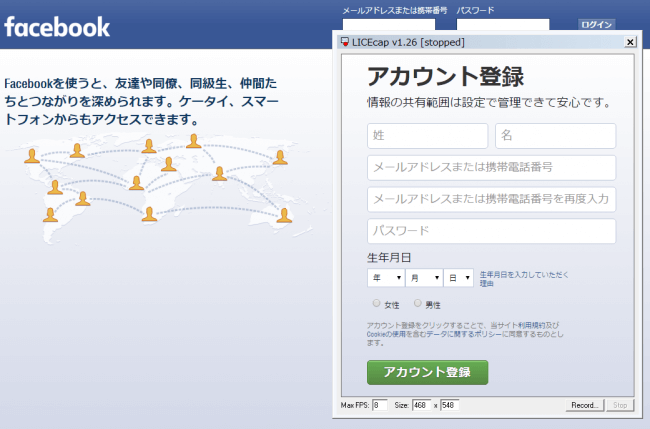Click the LICEcap title bar icon
The image size is (650, 429).
click(x=344, y=42)
